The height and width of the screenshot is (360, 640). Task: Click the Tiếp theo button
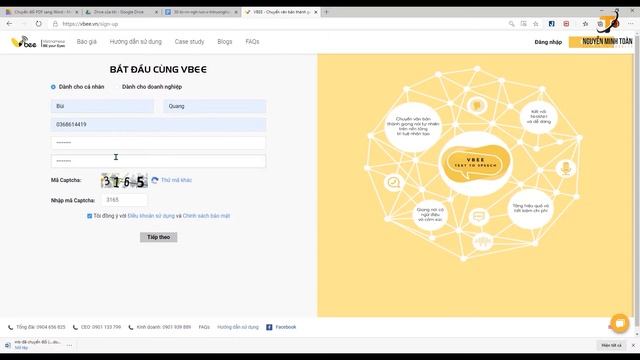tap(158, 237)
